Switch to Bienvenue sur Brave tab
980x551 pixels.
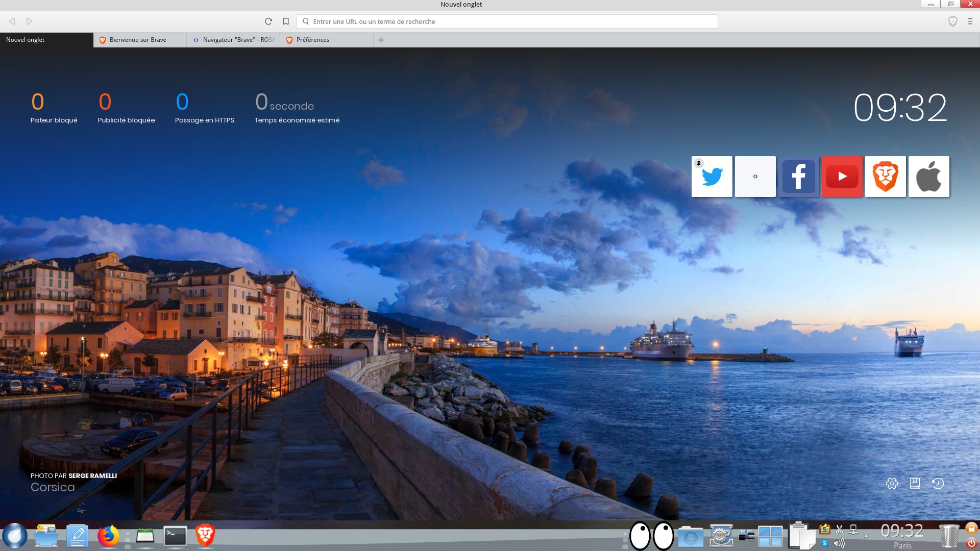tap(138, 40)
